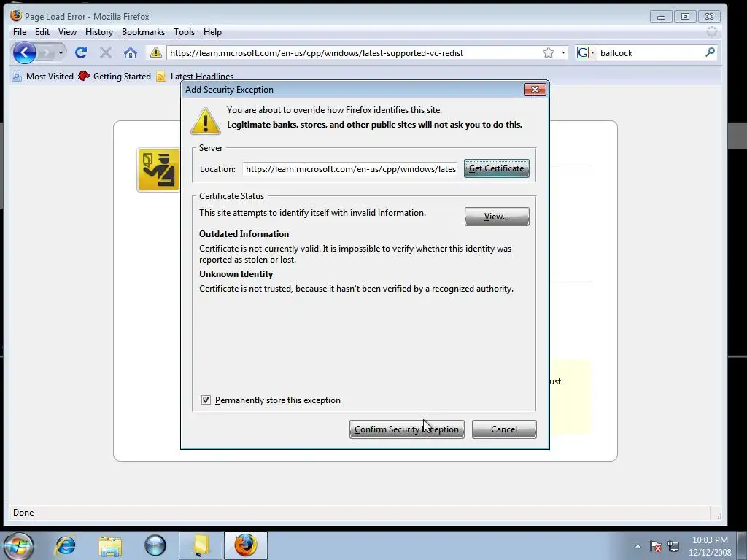Open the View menu
Screen dimensions: 747x560
pos(67,32)
